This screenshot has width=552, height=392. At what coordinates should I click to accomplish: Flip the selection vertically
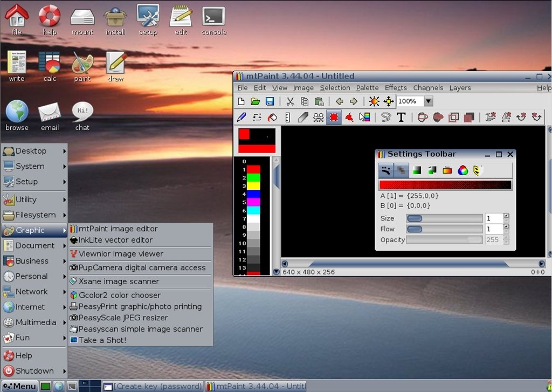pyautogui.click(x=491, y=117)
